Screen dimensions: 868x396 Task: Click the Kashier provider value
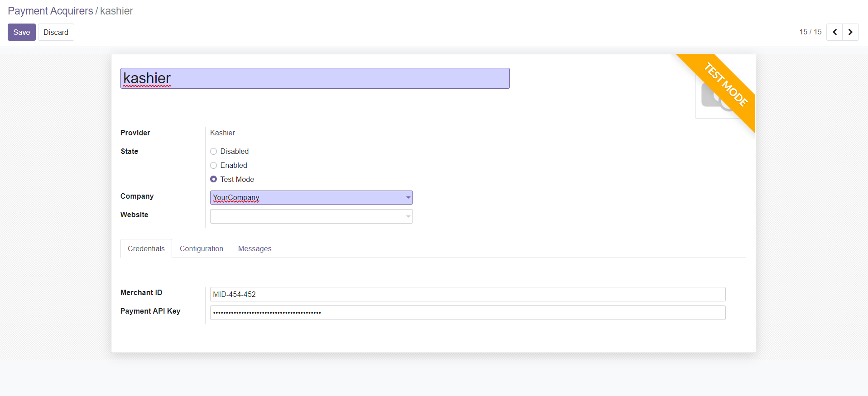point(222,133)
